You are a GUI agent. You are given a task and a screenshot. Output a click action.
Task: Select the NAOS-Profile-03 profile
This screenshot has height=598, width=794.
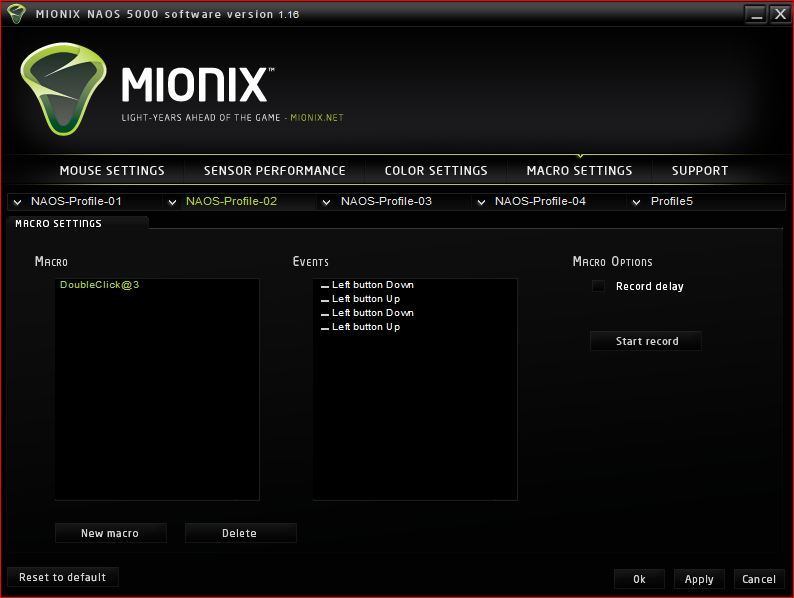pos(386,201)
